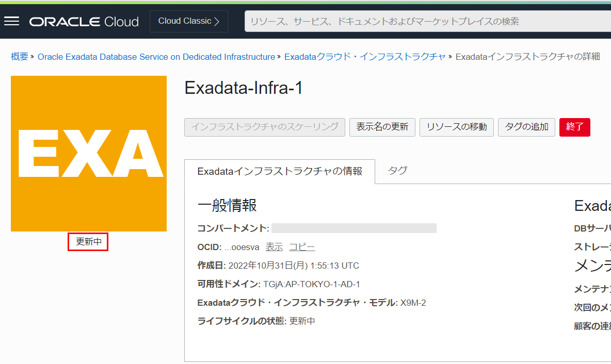The height and width of the screenshot is (364, 611).
Task: Click the Oracle Cloud logo
Action: point(84,22)
